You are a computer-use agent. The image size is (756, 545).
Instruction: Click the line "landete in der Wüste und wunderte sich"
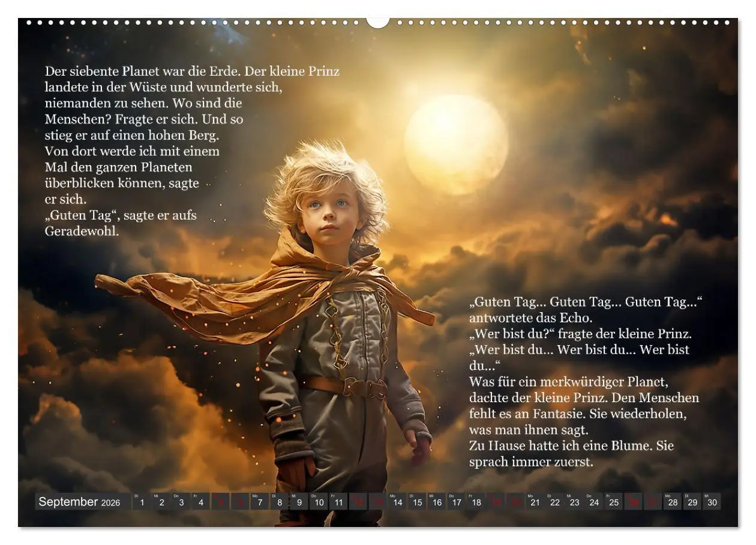click(163, 87)
